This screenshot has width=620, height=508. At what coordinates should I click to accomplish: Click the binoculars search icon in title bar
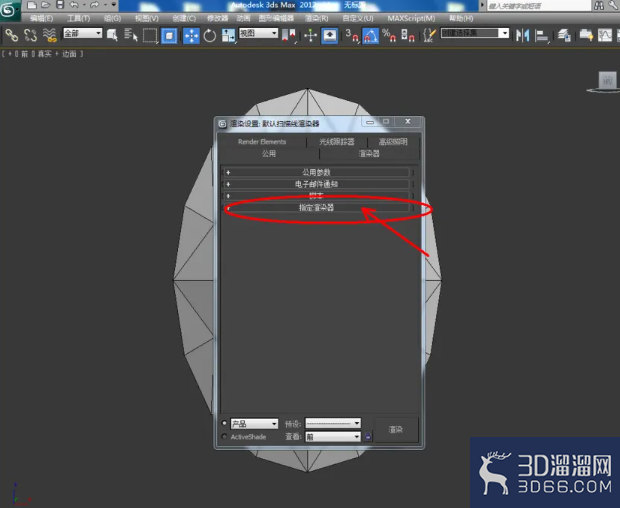tap(599, 5)
